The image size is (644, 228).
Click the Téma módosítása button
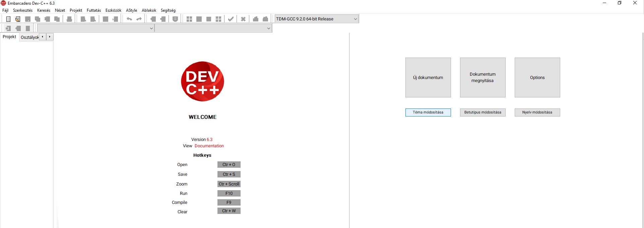click(428, 112)
